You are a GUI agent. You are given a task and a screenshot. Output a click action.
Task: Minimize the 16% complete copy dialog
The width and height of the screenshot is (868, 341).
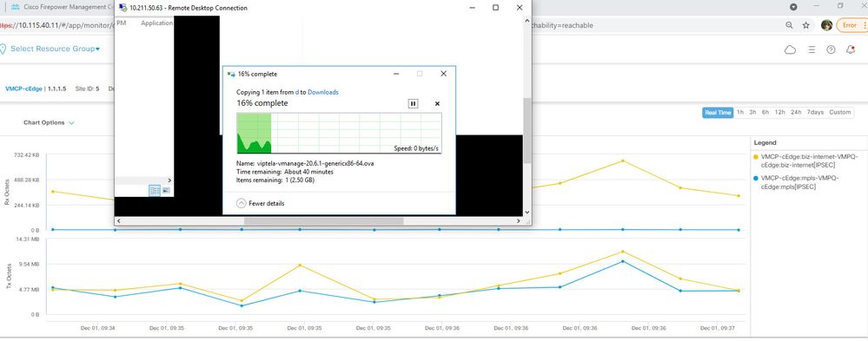pos(396,74)
